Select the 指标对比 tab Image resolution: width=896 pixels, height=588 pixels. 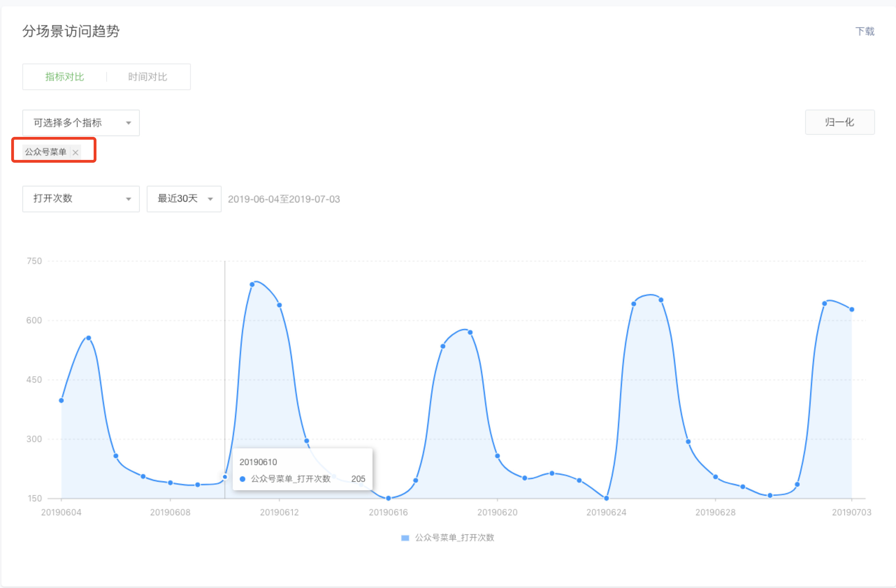coord(64,77)
